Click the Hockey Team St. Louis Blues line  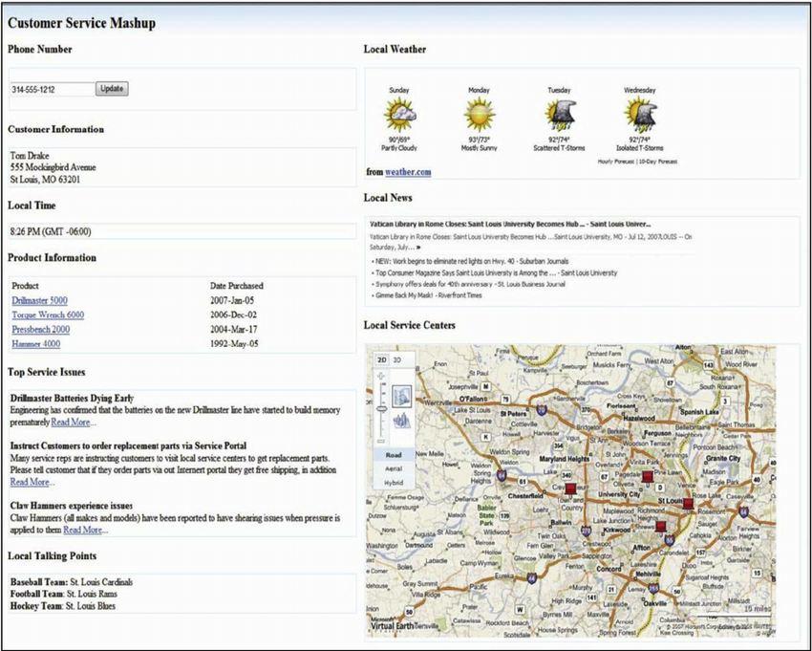pos(63,606)
